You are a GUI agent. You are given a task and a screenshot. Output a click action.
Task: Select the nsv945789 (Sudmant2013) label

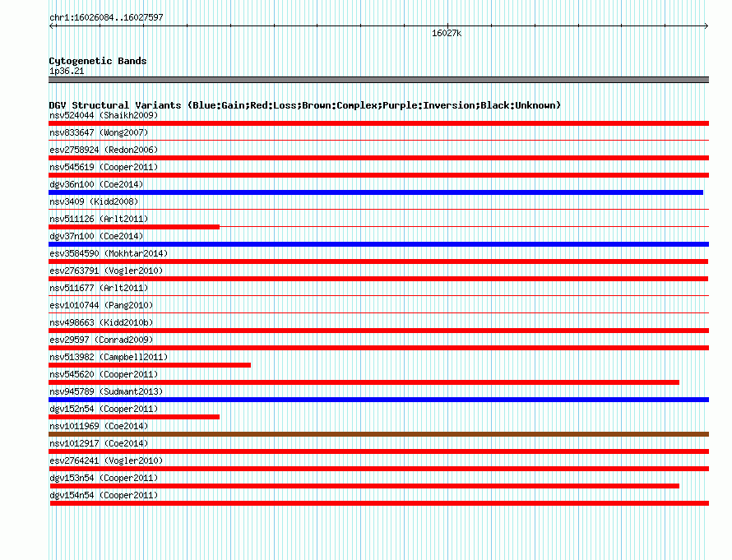point(106,391)
